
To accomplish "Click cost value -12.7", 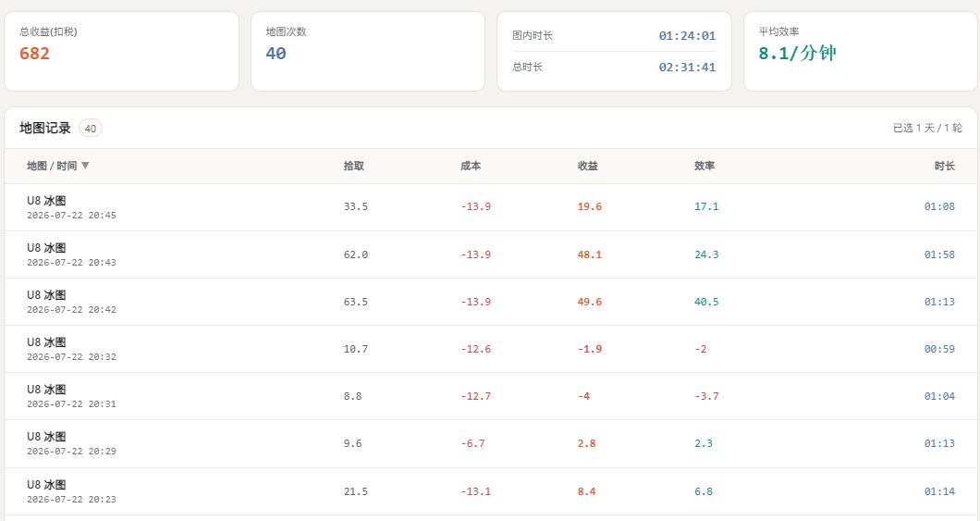I will pos(475,396).
